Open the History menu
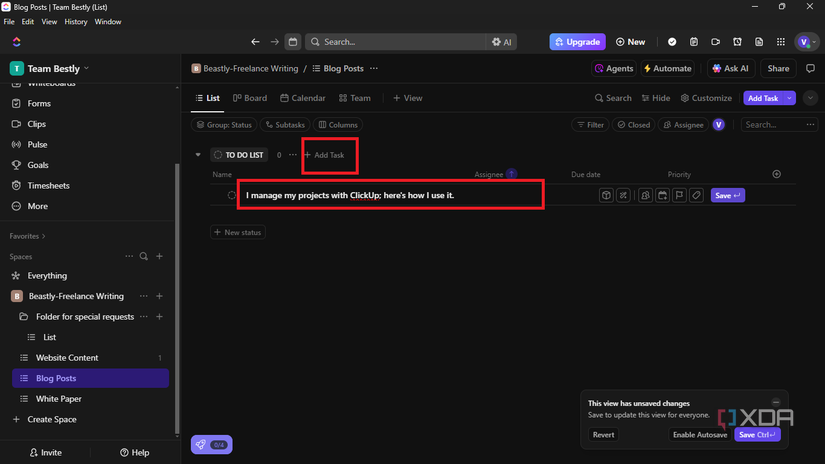This screenshot has height=464, width=825. coord(76,22)
